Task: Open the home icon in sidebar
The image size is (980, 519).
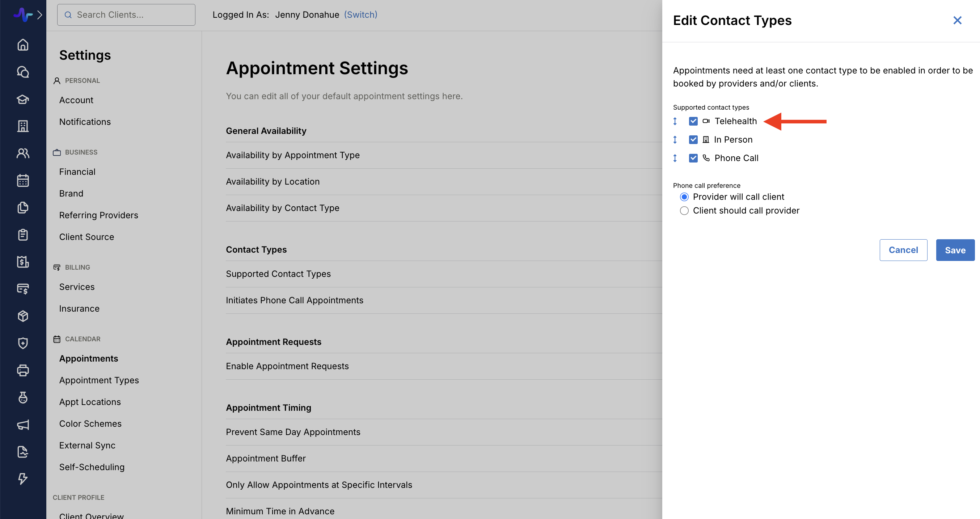Action: pyautogui.click(x=23, y=45)
